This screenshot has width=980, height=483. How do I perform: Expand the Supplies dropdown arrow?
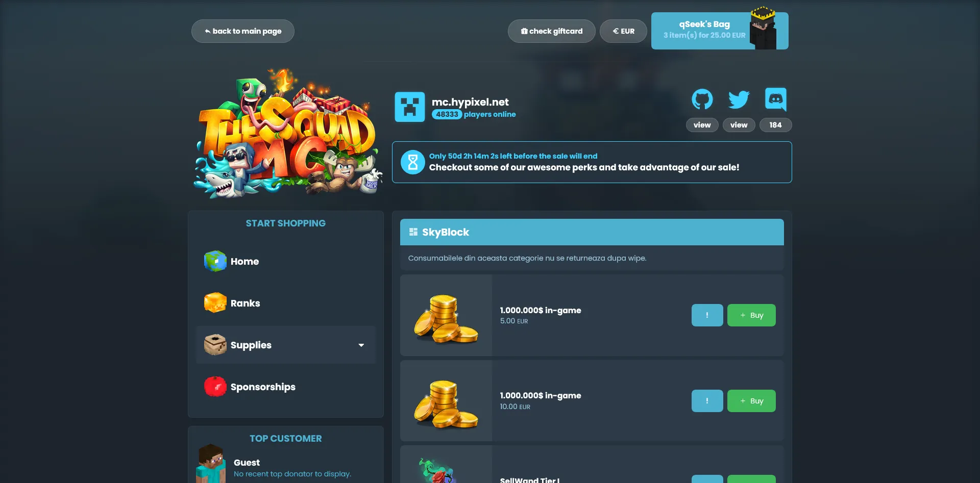click(x=361, y=345)
